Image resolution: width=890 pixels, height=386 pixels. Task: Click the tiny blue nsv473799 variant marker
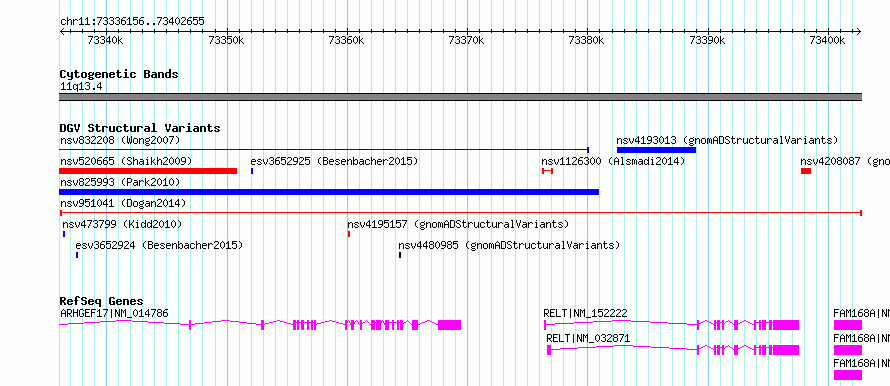(64, 234)
